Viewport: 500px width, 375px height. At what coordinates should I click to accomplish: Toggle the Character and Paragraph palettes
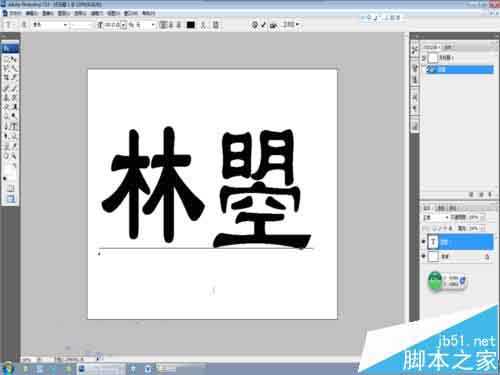coord(216,25)
